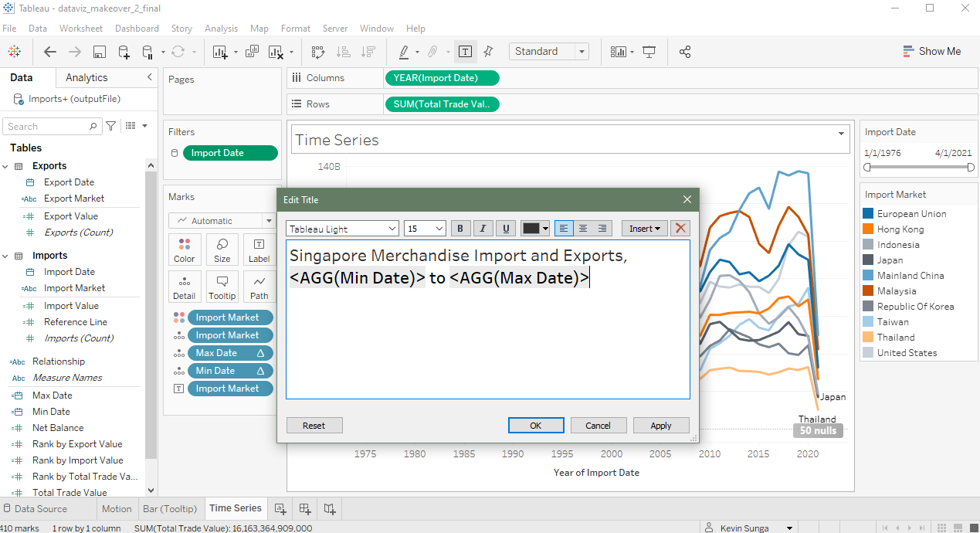980x533 pixels.
Task: Select center text alignment in Edit Title
Action: point(583,229)
